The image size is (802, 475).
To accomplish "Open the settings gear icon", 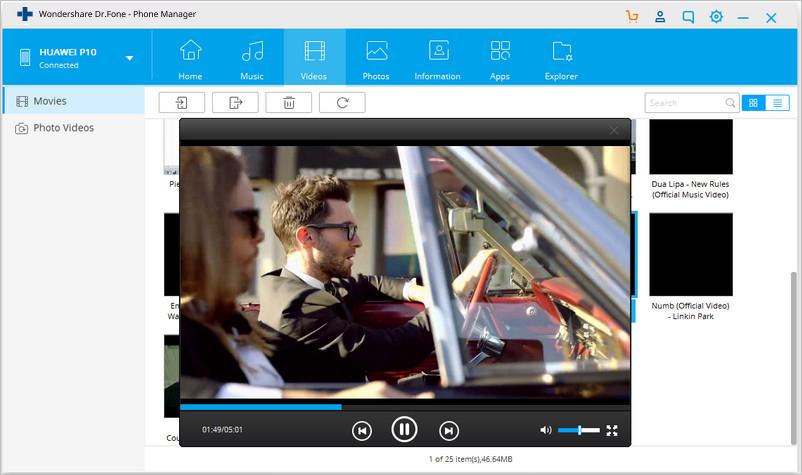I will click(x=716, y=17).
